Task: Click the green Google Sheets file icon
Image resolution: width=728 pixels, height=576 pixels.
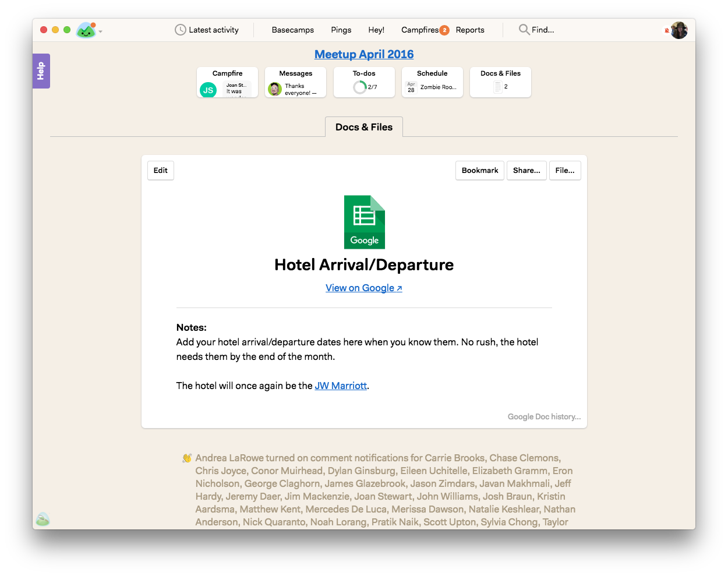Action: (x=365, y=222)
